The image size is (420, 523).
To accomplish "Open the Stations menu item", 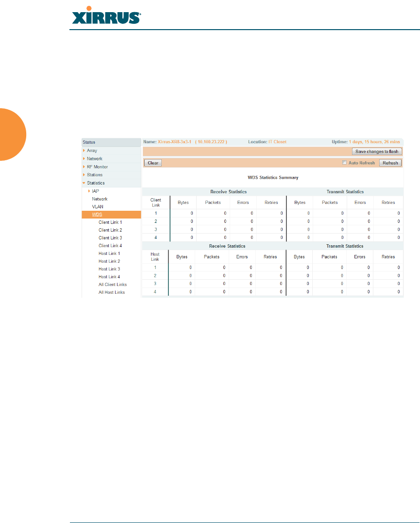I will coord(95,175).
